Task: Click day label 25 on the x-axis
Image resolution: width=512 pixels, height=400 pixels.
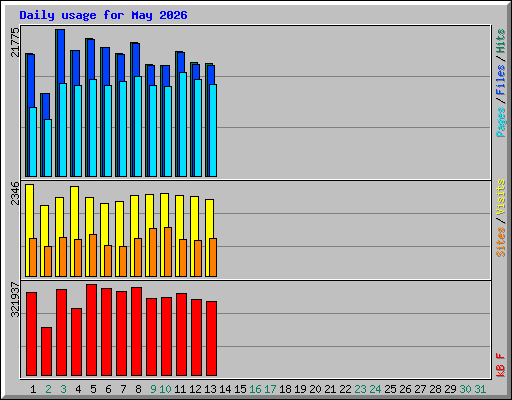Action: click(x=390, y=389)
